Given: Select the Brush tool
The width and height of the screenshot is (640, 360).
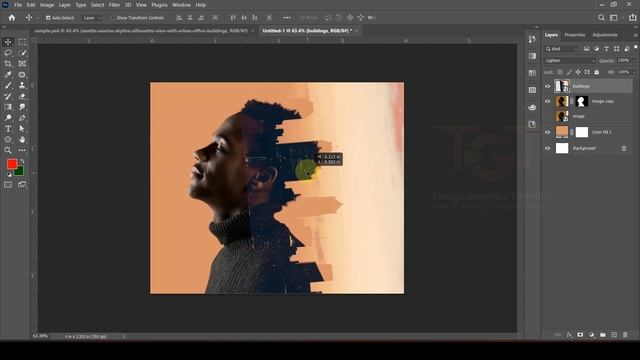Looking at the screenshot, I should (x=8, y=85).
